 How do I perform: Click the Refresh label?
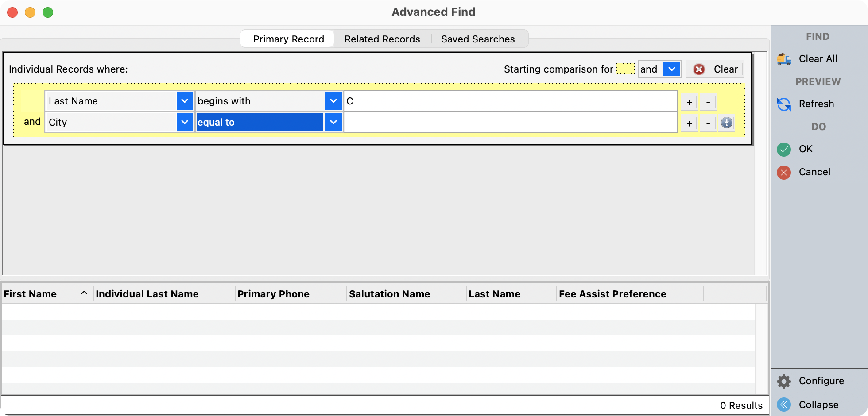coord(816,104)
